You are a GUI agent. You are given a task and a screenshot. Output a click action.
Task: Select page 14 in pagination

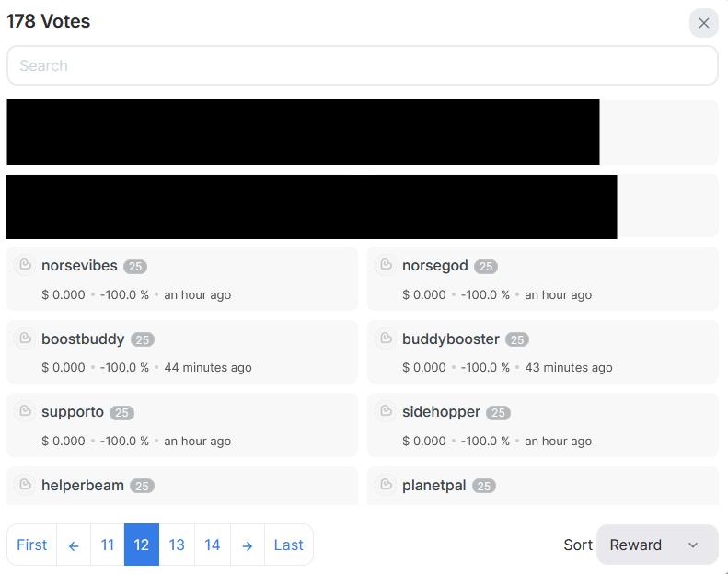click(x=212, y=545)
